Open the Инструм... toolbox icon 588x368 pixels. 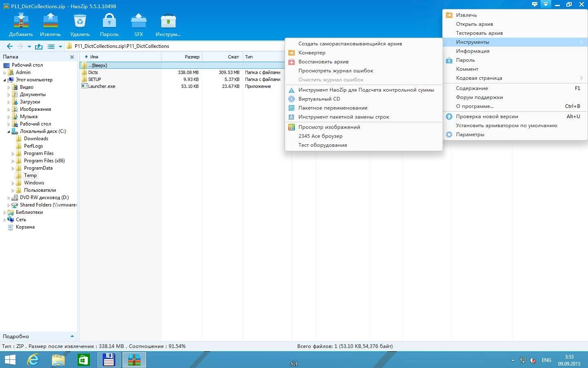click(168, 25)
